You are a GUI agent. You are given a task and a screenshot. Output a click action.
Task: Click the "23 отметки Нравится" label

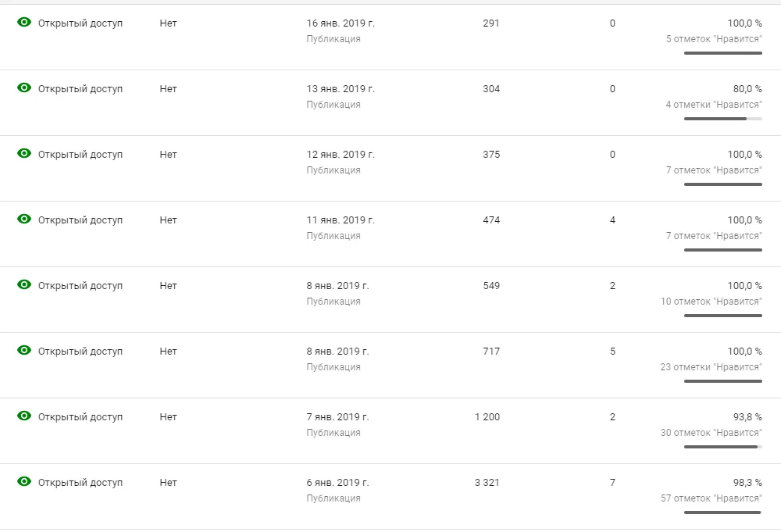coord(711,367)
